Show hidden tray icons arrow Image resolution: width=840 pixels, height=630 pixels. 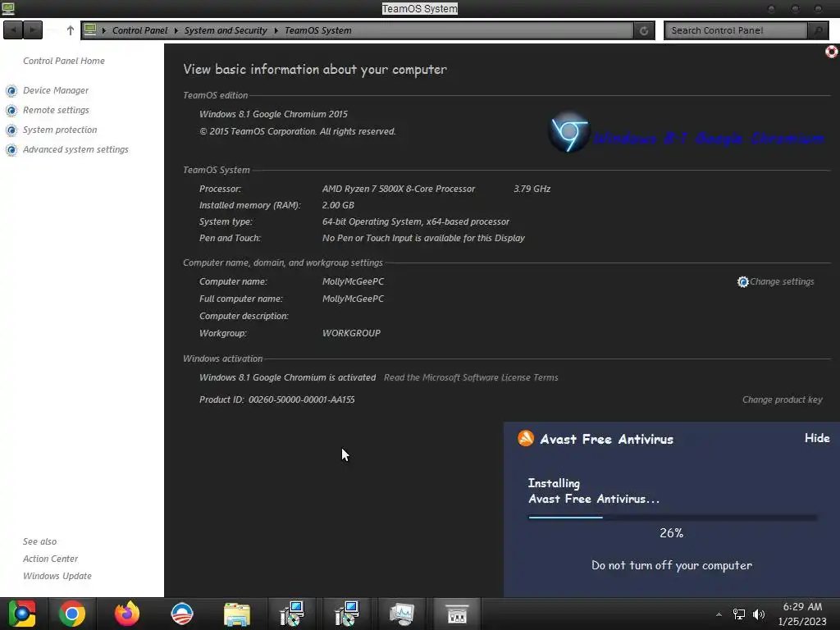(719, 614)
